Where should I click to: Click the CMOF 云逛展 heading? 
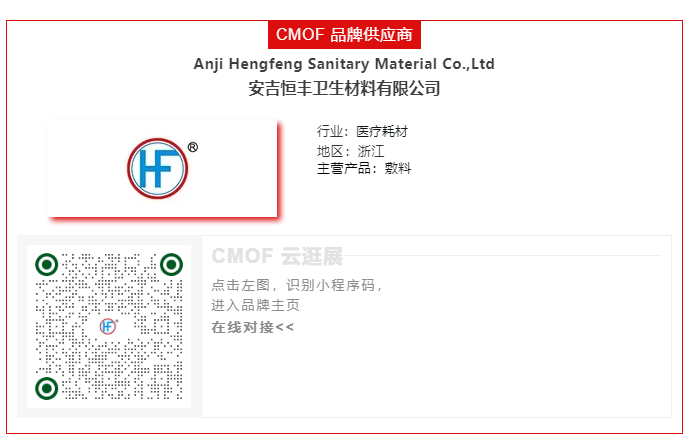click(x=277, y=256)
